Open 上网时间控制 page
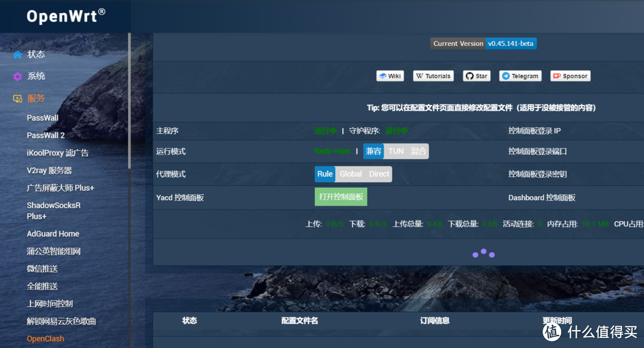The width and height of the screenshot is (644, 348). [x=49, y=304]
